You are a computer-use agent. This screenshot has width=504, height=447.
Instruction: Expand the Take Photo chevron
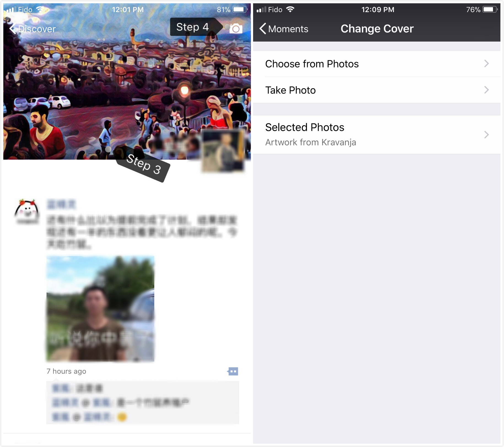click(x=486, y=90)
